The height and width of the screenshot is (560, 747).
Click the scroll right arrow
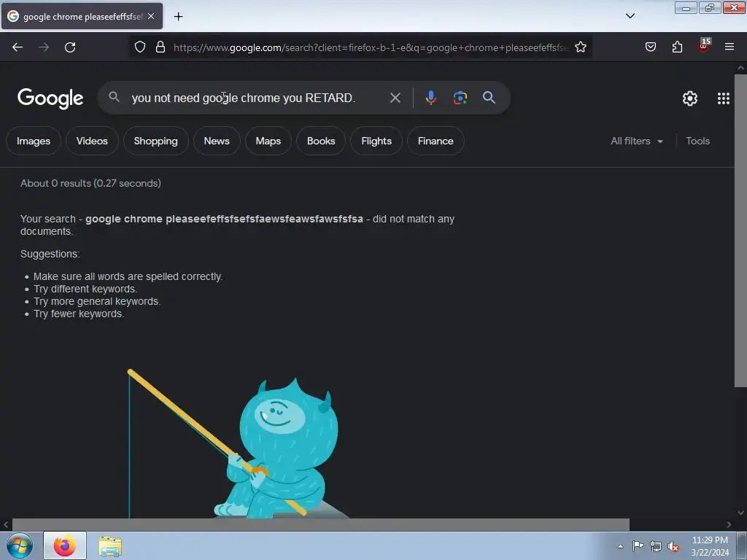(729, 524)
